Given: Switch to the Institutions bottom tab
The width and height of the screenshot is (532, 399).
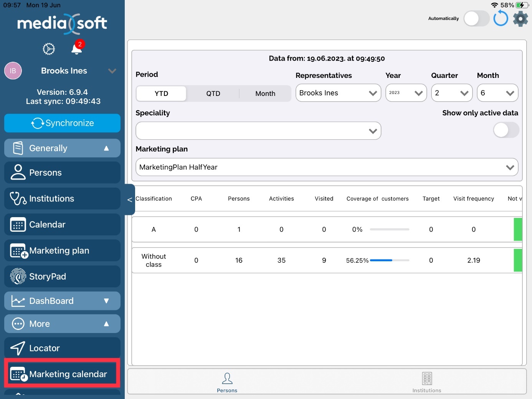Looking at the screenshot, I should coord(426,382).
